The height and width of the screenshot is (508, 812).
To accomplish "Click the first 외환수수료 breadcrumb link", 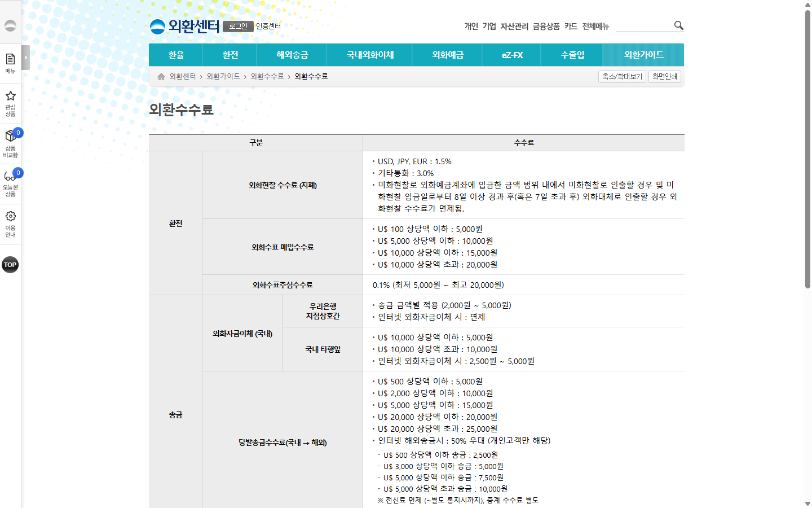I will 267,77.
